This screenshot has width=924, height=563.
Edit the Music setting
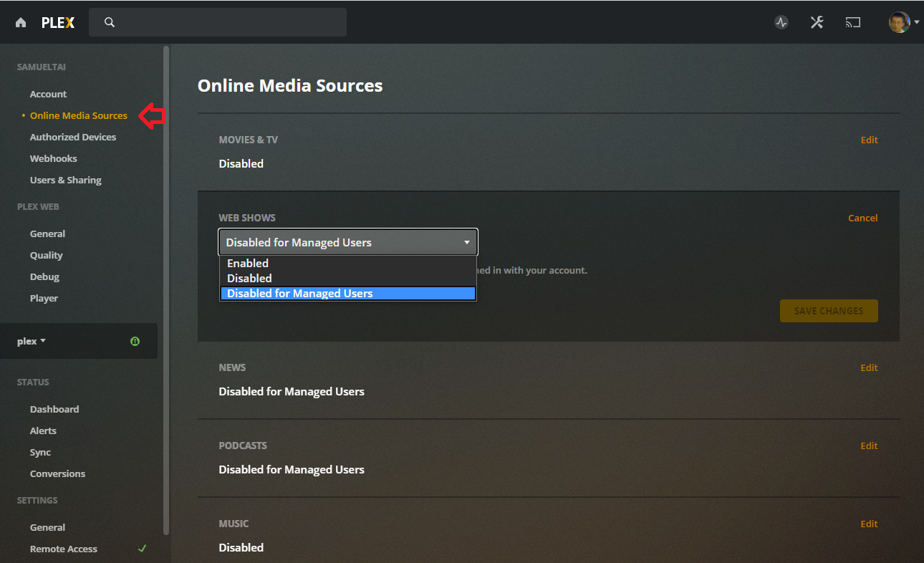pyautogui.click(x=869, y=524)
